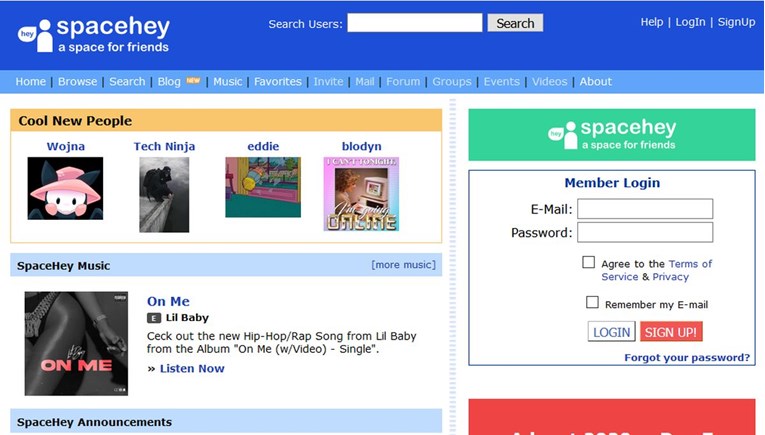The image size is (765, 435).
Task: Open the Invite nav item
Action: (328, 81)
